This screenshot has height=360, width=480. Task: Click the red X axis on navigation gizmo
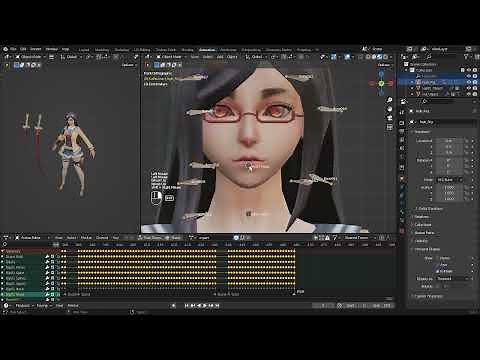[390, 83]
